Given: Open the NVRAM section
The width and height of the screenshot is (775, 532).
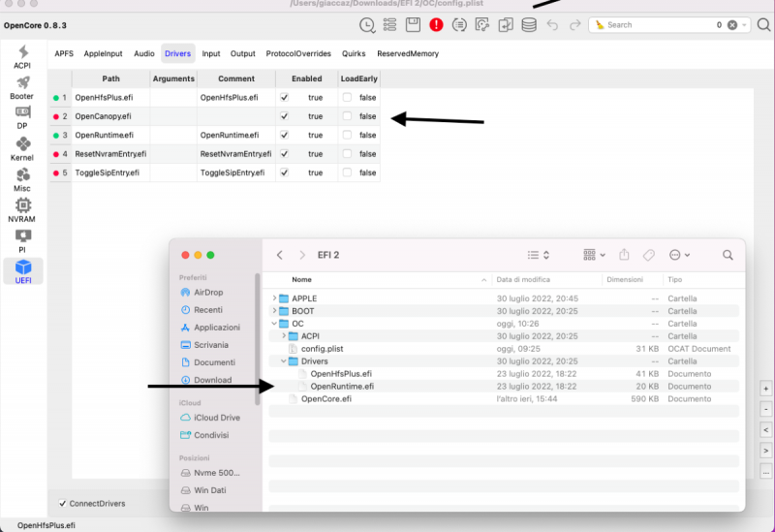Looking at the screenshot, I should click(x=22, y=210).
